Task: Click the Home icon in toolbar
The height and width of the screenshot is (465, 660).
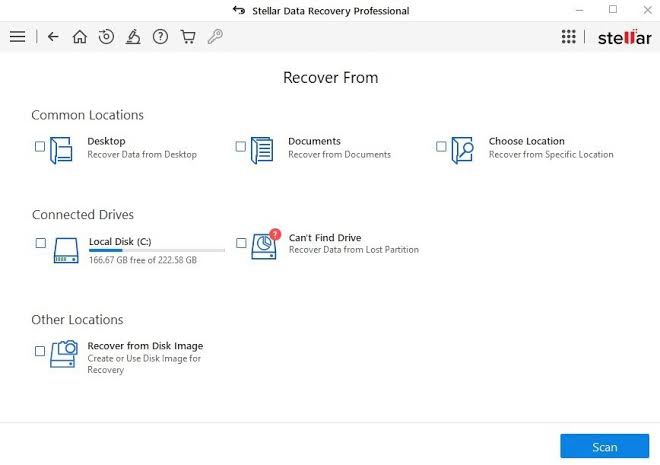Action: (80, 37)
